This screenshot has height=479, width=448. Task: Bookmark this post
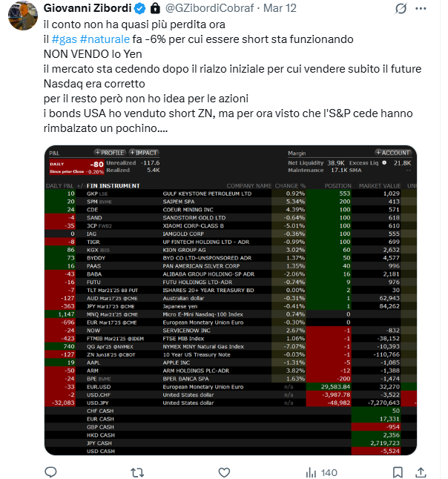click(x=398, y=472)
